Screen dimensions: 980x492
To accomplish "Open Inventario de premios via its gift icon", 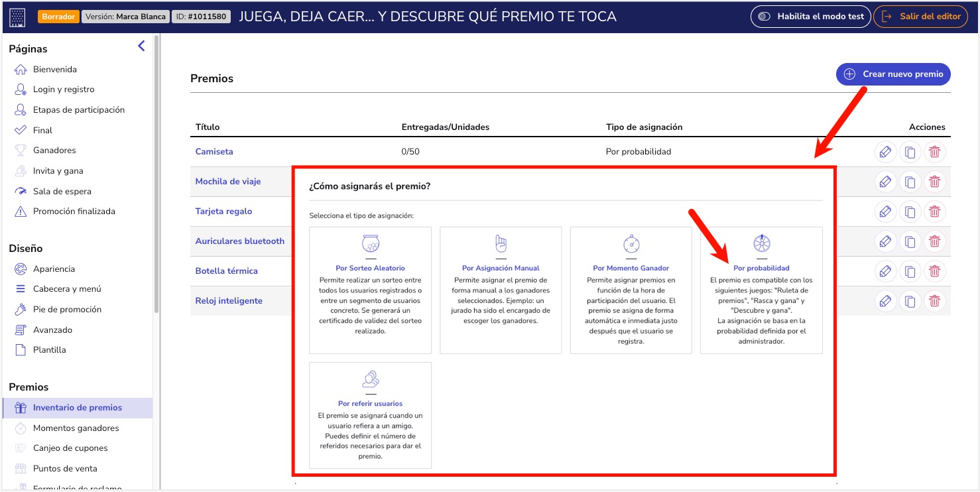I will pos(22,407).
